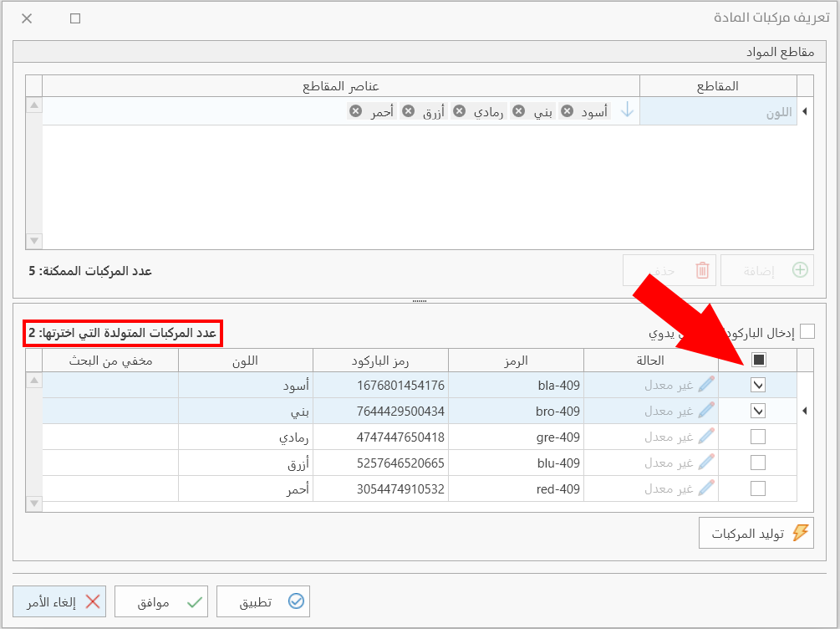The height and width of the screenshot is (629, 840).
Task: Sort by رمز الباركود column header
Action: point(380,361)
